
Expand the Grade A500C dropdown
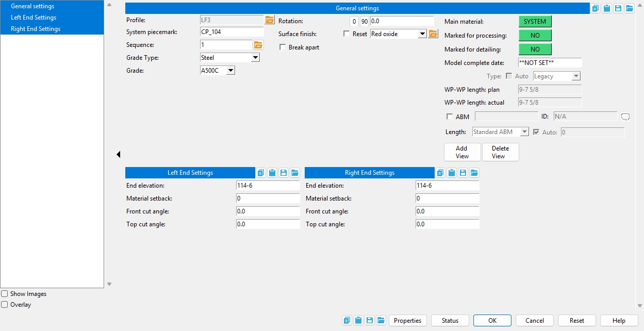click(x=230, y=71)
